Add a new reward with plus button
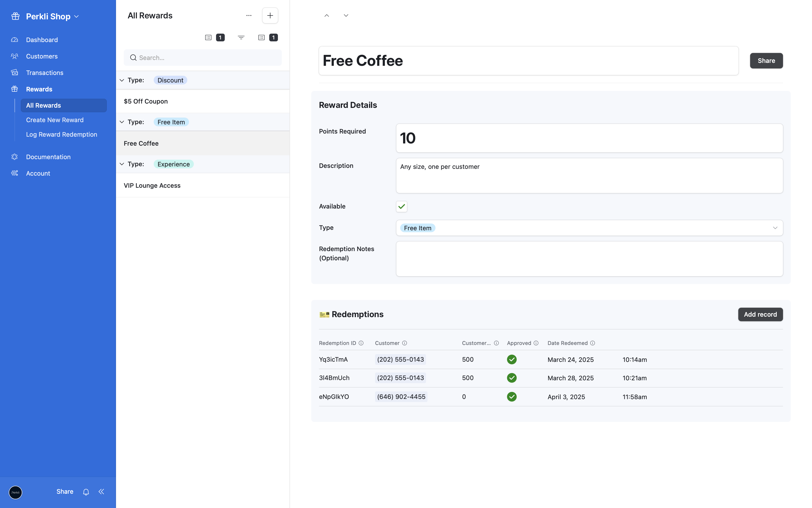812x508 pixels. coord(270,15)
